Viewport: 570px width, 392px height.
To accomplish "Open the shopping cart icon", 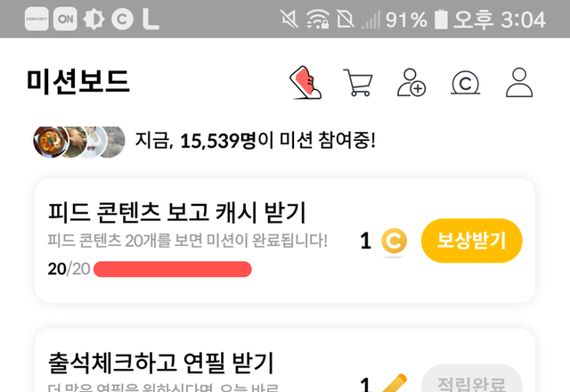I will point(358,83).
